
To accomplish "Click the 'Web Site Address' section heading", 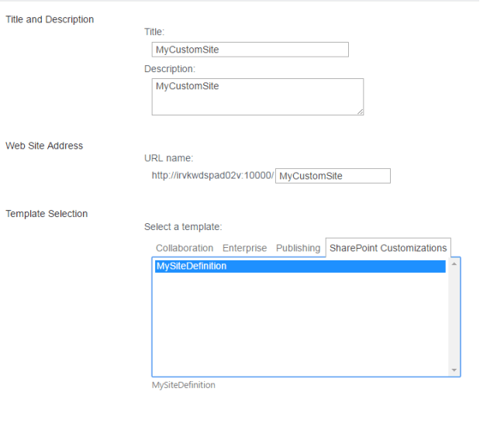I will tap(44, 146).
